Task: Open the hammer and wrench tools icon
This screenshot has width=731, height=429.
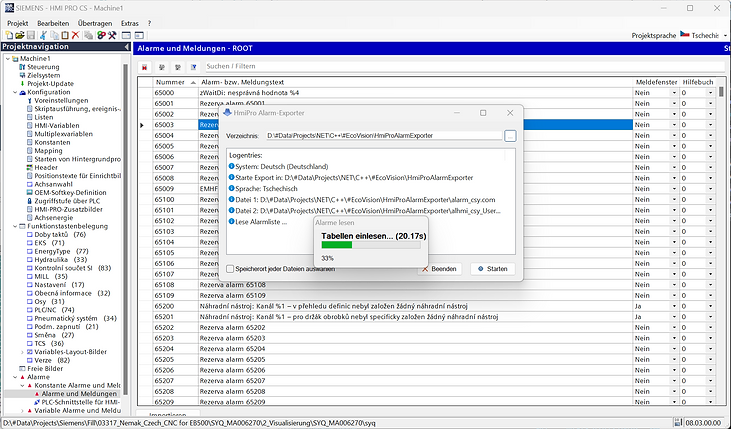Action: [112, 35]
